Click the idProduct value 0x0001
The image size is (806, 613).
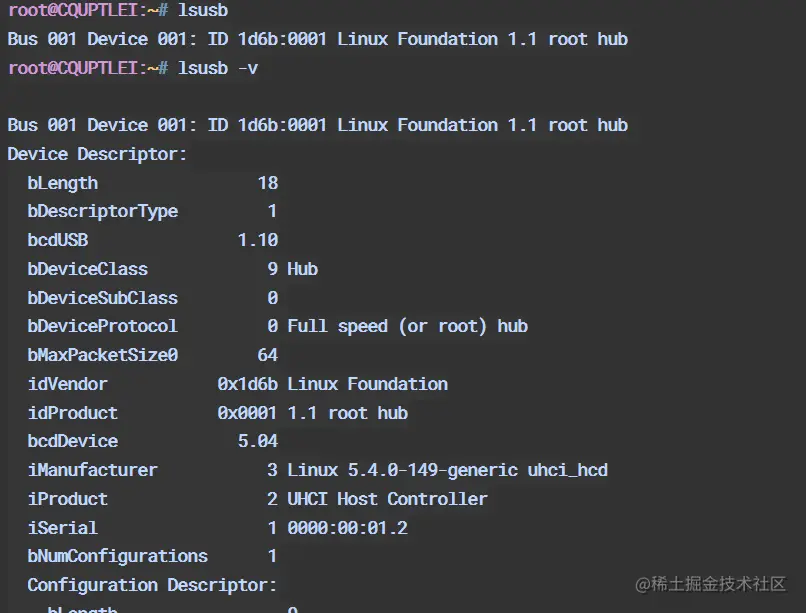tap(247, 413)
